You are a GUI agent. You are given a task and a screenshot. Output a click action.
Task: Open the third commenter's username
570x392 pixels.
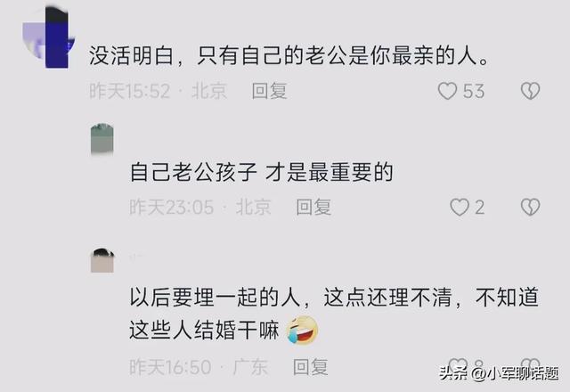136,257
